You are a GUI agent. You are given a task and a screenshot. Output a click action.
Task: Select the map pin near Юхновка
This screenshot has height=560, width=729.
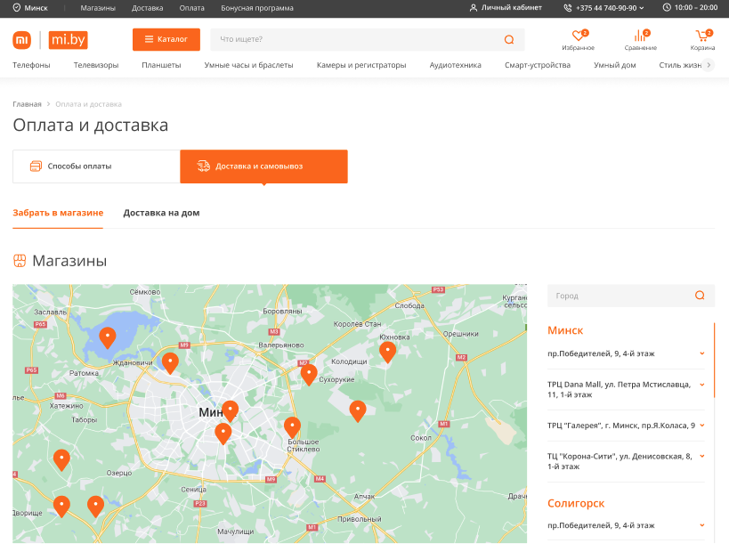(x=387, y=351)
